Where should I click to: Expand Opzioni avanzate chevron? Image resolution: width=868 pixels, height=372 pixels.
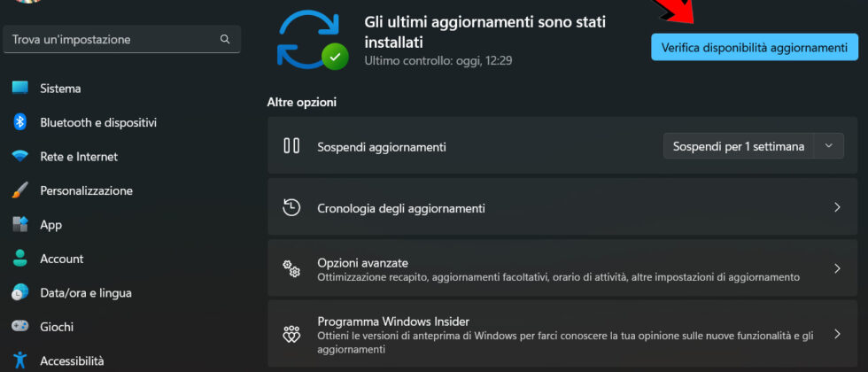click(837, 268)
